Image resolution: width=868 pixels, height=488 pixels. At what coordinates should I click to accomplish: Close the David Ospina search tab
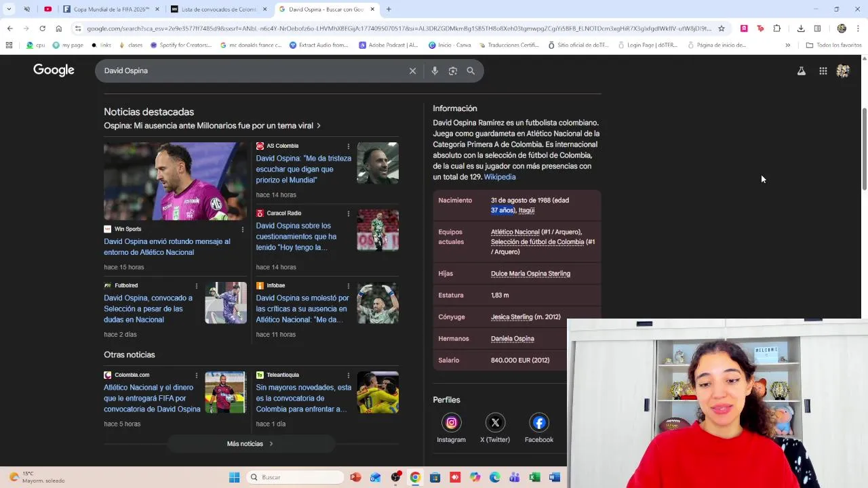tap(372, 9)
